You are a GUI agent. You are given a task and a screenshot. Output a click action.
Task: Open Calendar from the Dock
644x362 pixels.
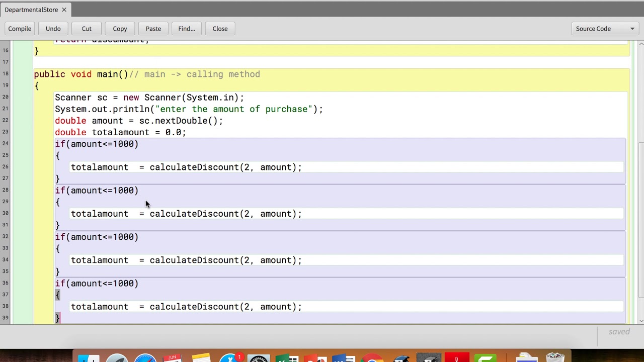point(173,358)
